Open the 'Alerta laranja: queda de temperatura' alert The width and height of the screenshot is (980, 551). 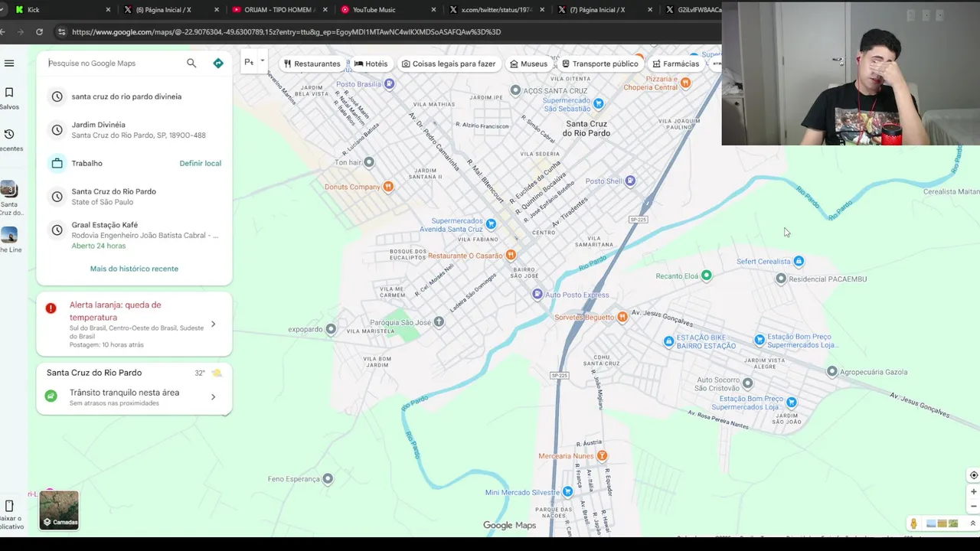tap(134, 324)
